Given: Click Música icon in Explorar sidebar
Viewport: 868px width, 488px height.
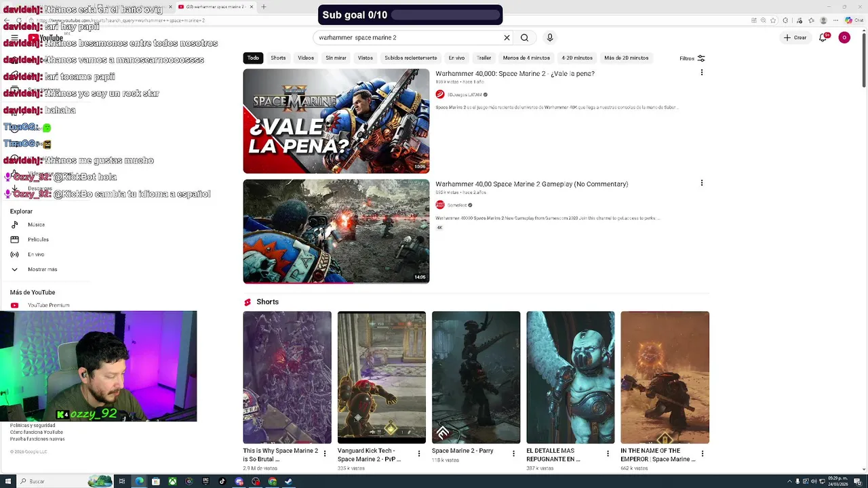Looking at the screenshot, I should pos(14,224).
